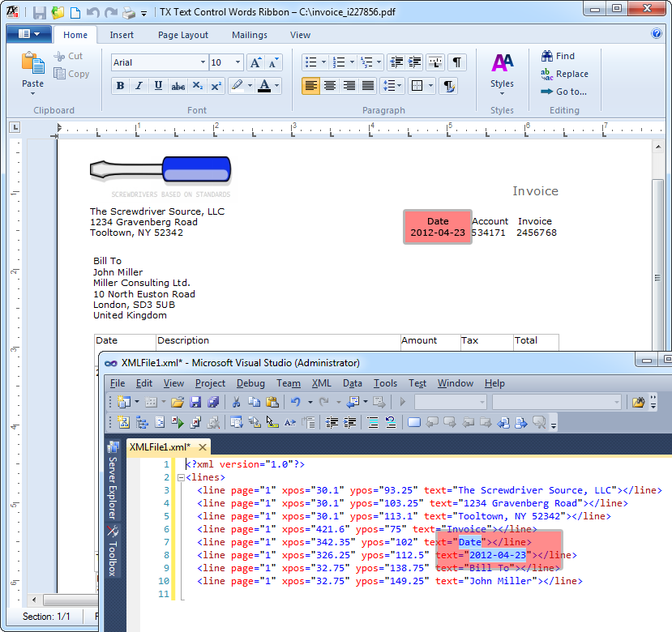672x632 pixels.
Task: Toggle the Align Left button
Action: 310,86
